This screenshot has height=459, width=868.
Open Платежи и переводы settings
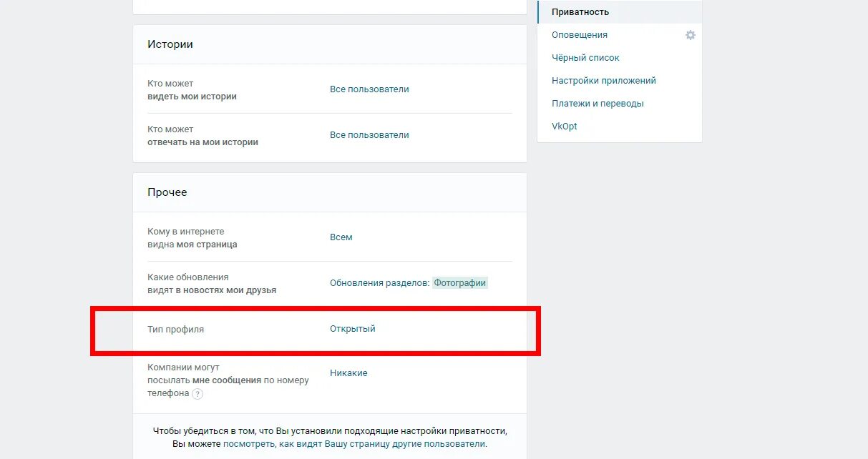(598, 104)
